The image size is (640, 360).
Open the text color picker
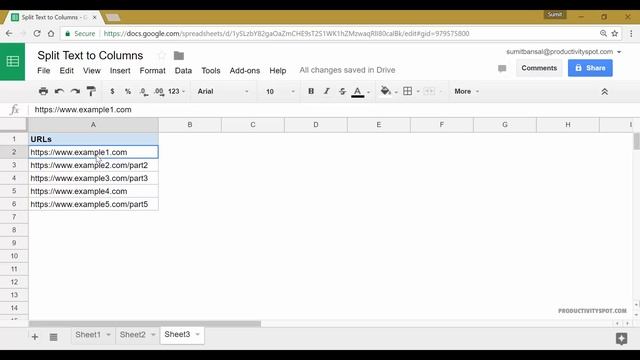point(358,92)
